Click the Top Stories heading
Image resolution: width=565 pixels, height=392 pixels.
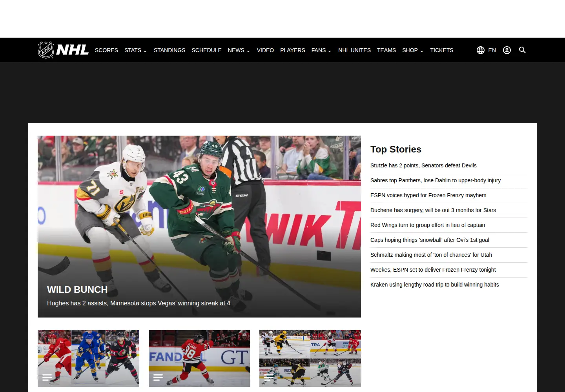click(x=396, y=149)
